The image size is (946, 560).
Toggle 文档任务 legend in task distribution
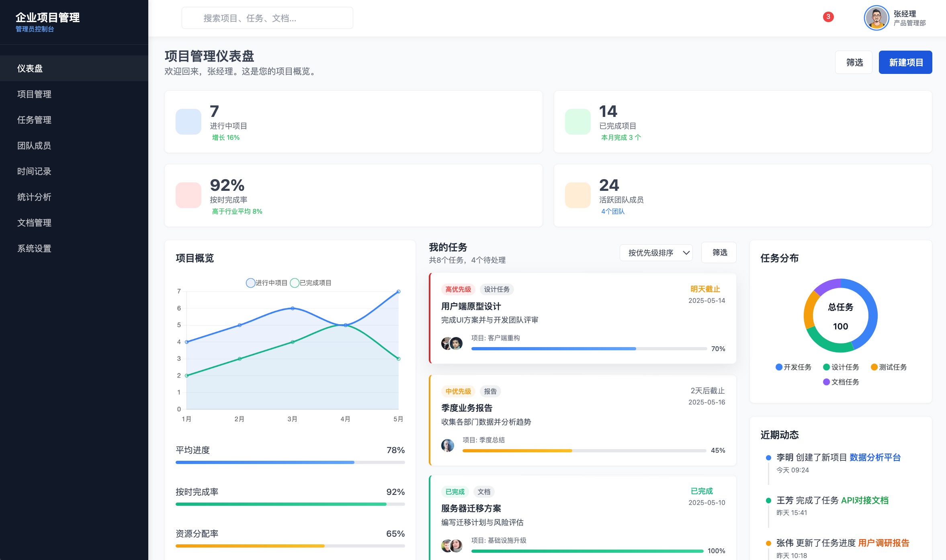click(841, 382)
